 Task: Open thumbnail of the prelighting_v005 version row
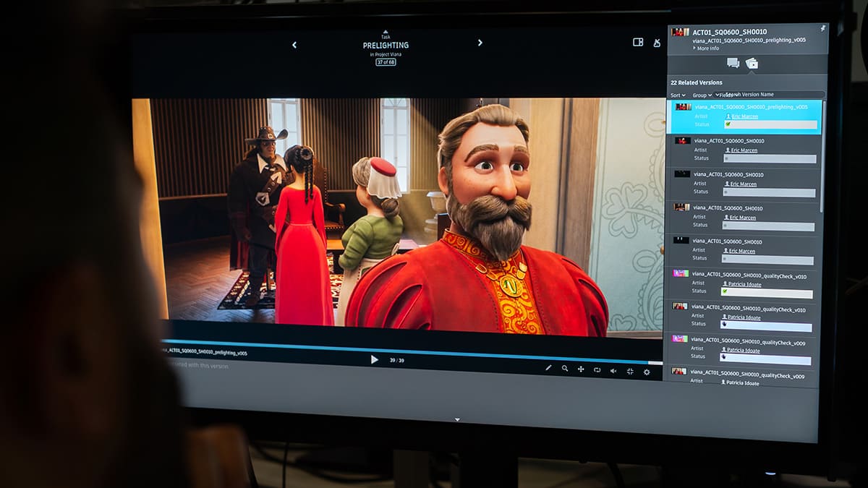click(x=684, y=107)
